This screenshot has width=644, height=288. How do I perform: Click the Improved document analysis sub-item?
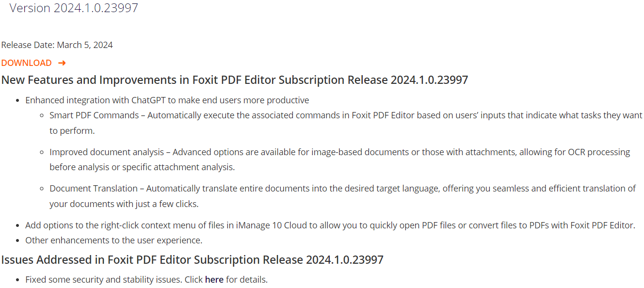340,160
